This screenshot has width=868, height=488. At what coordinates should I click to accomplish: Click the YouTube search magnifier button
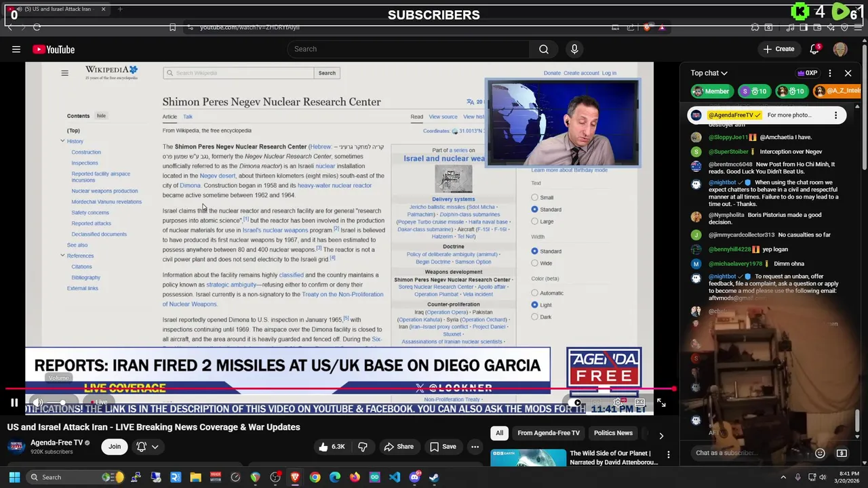coord(544,49)
